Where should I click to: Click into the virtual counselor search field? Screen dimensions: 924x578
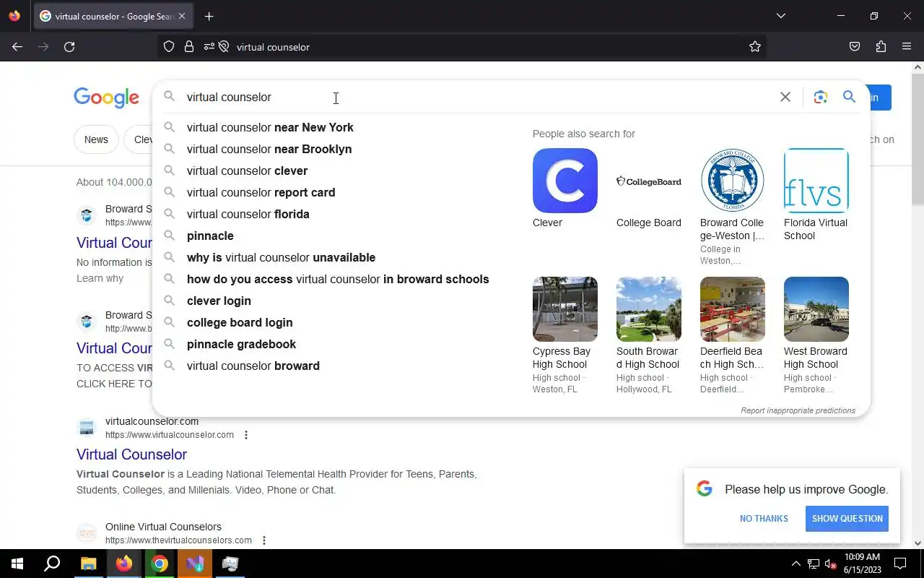pyautogui.click(x=476, y=97)
